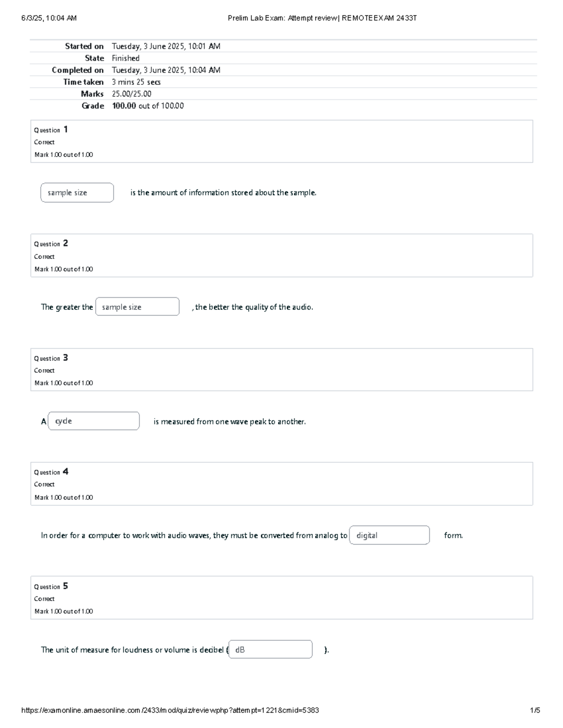Screen dimensions: 563x728
Task: Select the Question 3 info block
Action: (281, 369)
